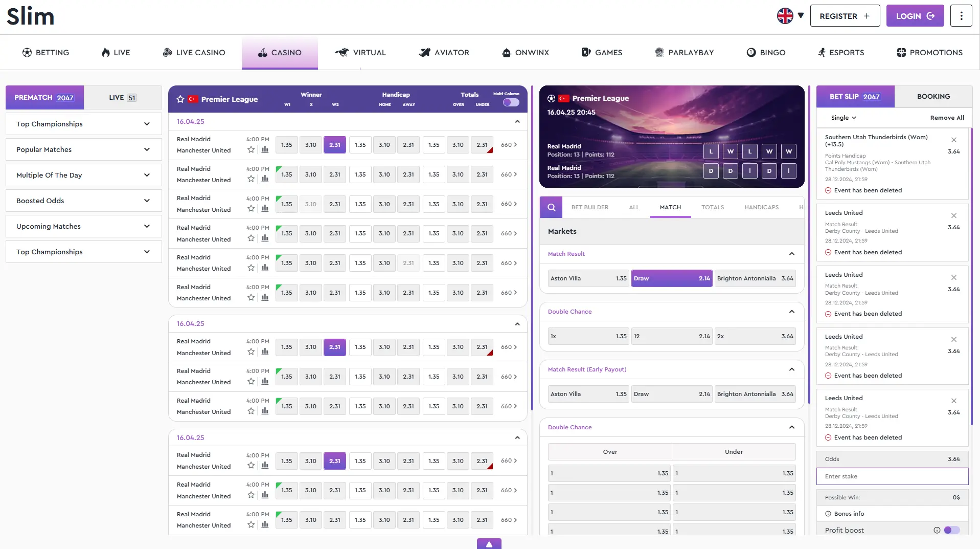The image size is (980, 549).
Task: Expand the Popular Matches dropdown
Action: [x=83, y=149]
